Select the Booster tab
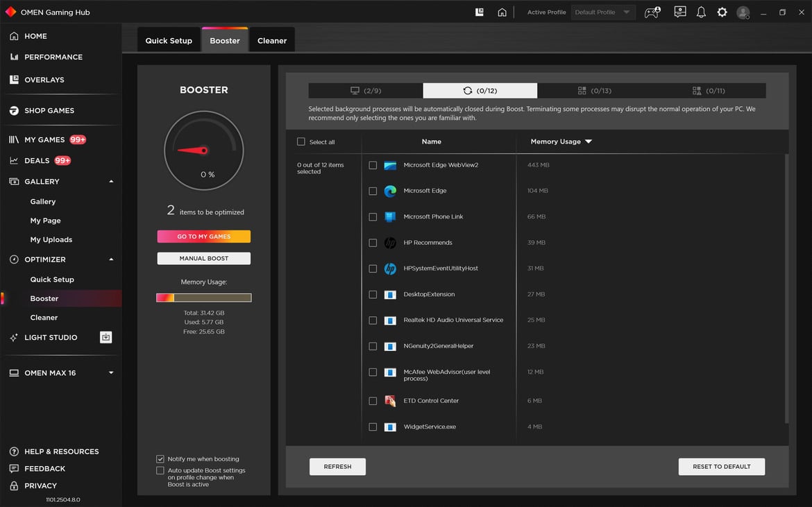The image size is (812, 507). pos(225,40)
